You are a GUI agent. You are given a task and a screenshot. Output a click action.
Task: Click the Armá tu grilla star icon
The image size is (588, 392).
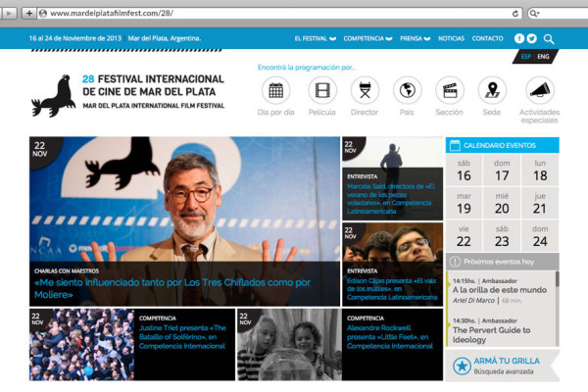click(x=462, y=366)
